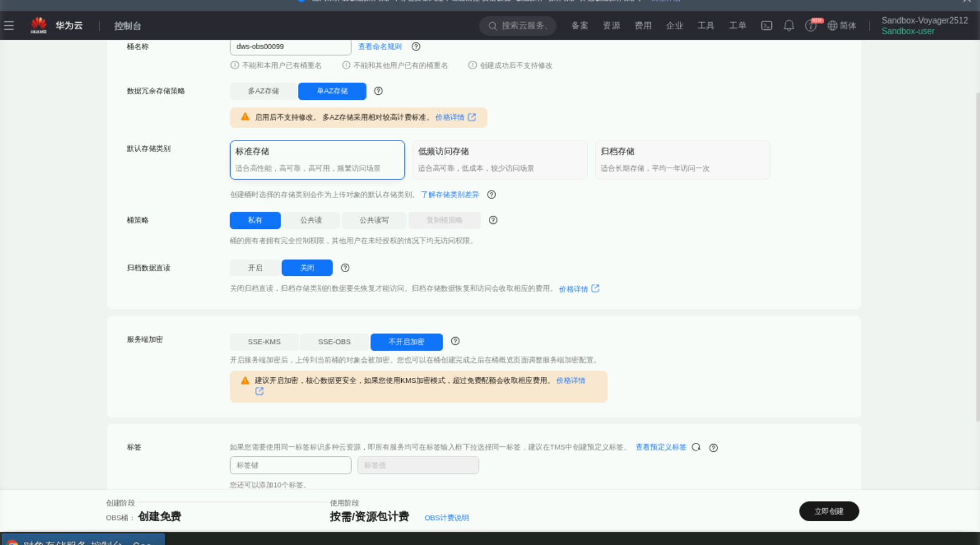Screen dimensions: 980x545
Task: Click help icon beside tag refresh
Action: [x=713, y=447]
